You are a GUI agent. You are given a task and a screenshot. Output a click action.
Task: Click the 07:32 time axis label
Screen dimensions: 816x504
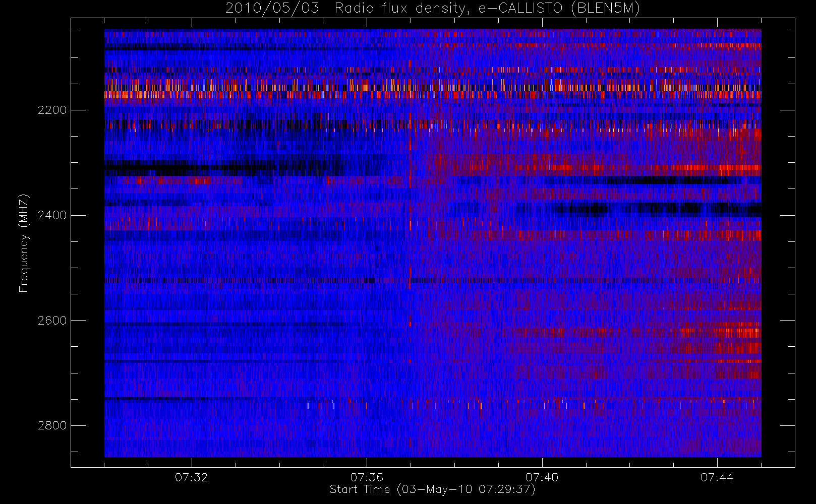coord(192,477)
